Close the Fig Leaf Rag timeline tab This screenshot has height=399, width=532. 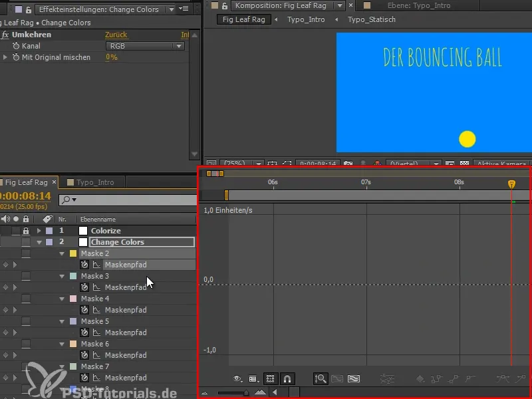pyautogui.click(x=54, y=182)
